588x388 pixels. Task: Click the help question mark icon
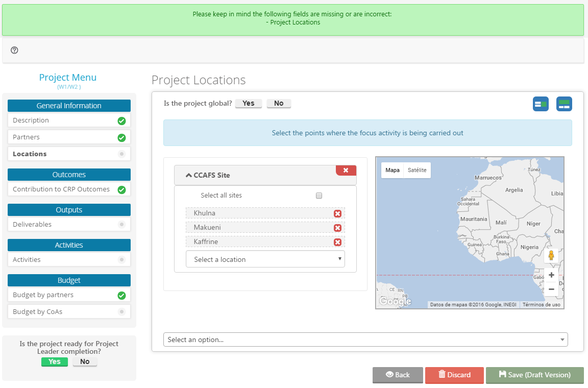tap(14, 50)
